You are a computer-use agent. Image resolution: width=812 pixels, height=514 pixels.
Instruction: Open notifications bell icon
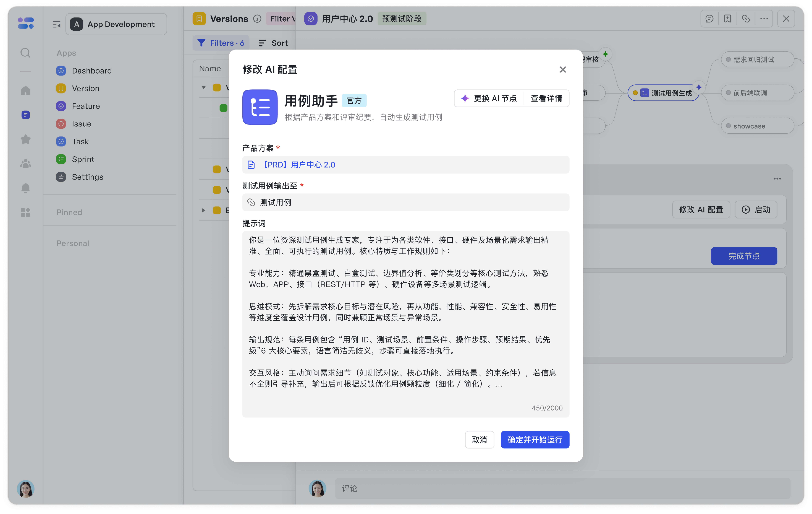(25, 188)
